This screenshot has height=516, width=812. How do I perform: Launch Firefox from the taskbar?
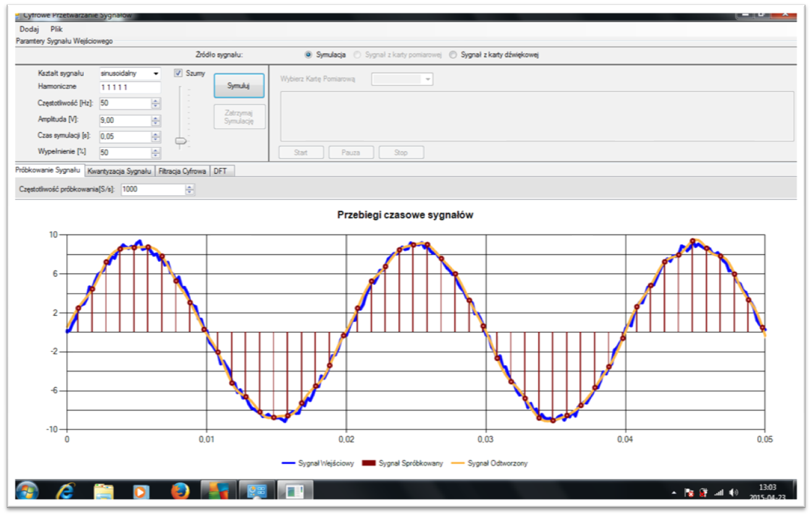(180, 491)
